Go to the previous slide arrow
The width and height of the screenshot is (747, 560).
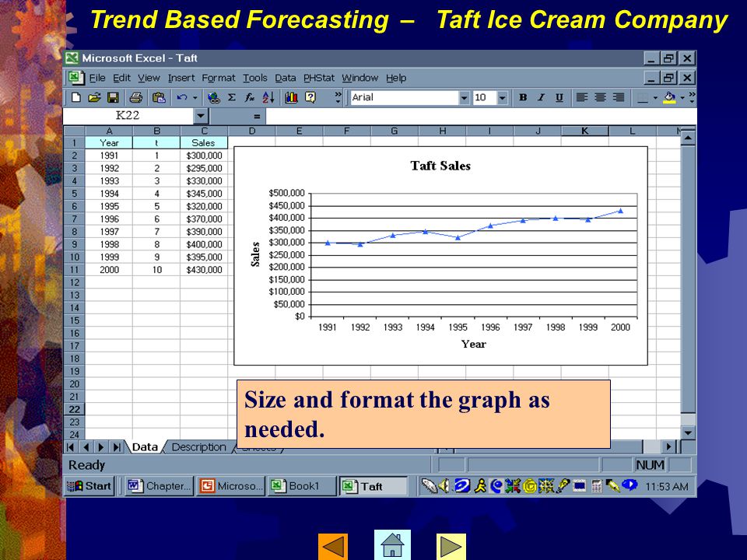point(333,546)
